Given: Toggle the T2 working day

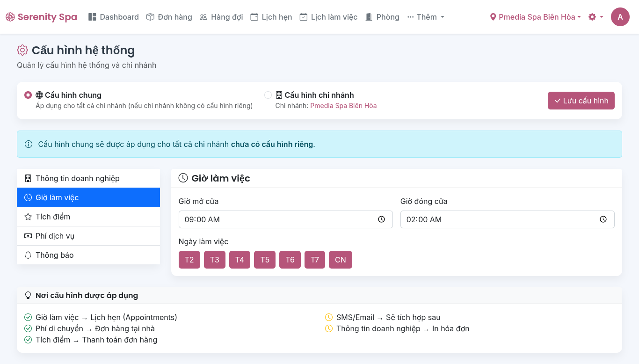Looking at the screenshot, I should (189, 260).
